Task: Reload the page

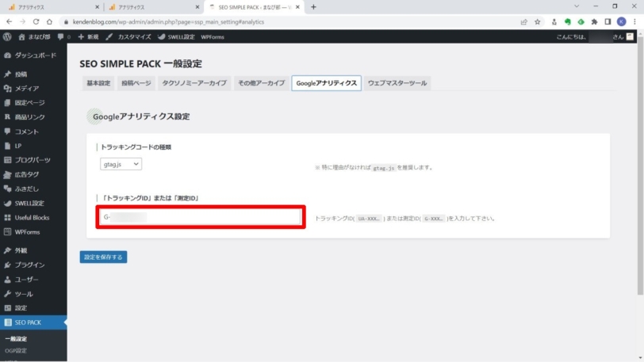Action: pos(36,21)
